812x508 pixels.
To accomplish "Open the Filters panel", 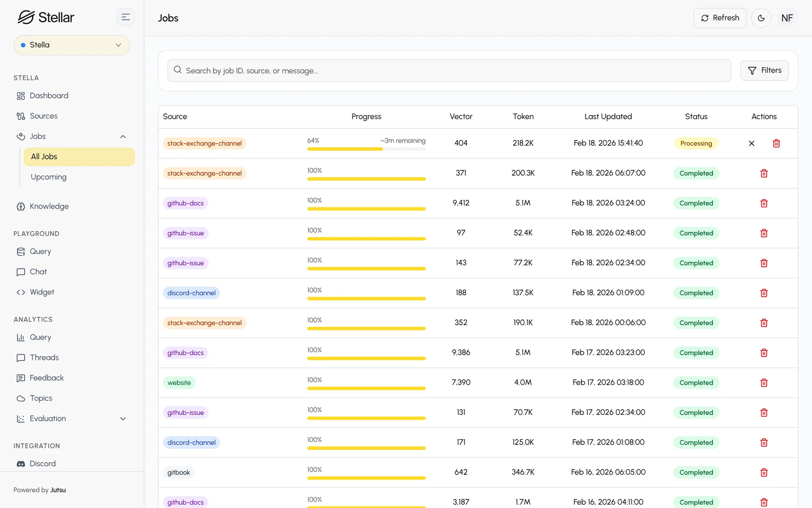I will 764,71.
